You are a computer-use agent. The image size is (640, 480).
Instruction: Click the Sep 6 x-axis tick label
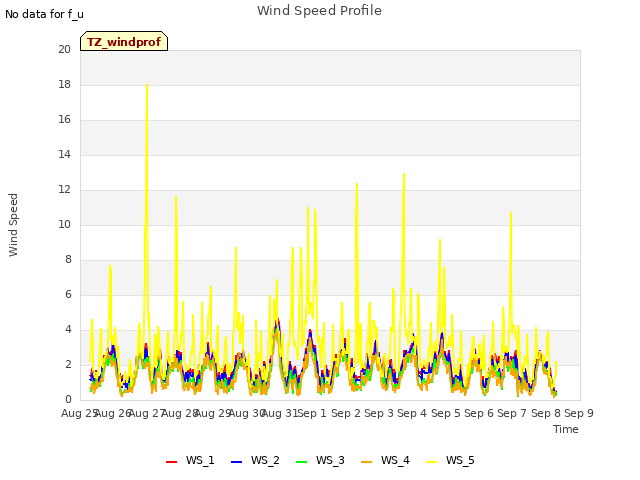coord(479,413)
